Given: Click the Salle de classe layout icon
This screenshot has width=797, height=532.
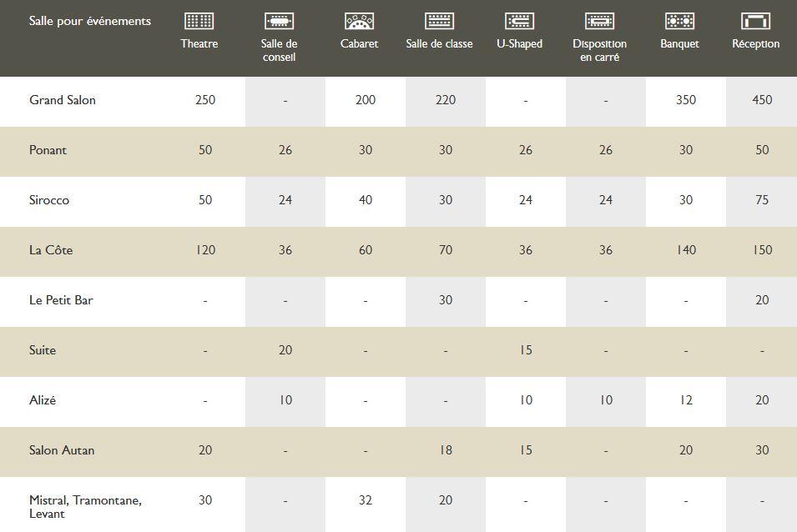Looking at the screenshot, I should click(x=439, y=21).
